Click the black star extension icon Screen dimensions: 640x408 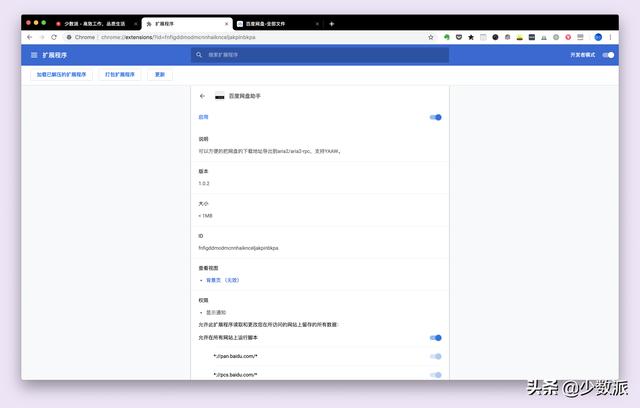tap(471, 37)
